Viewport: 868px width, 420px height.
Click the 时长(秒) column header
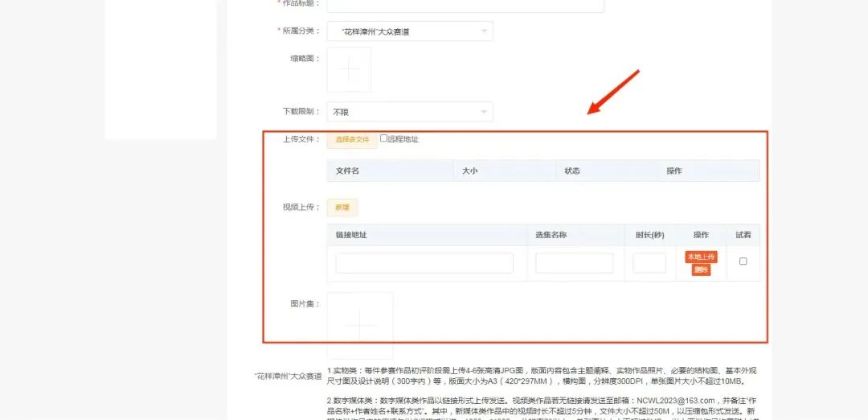(650, 235)
